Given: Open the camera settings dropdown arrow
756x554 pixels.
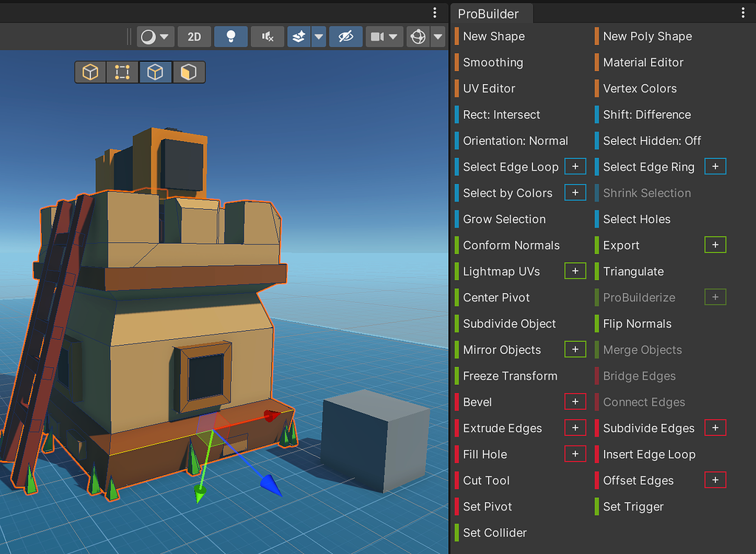Looking at the screenshot, I should [394, 36].
